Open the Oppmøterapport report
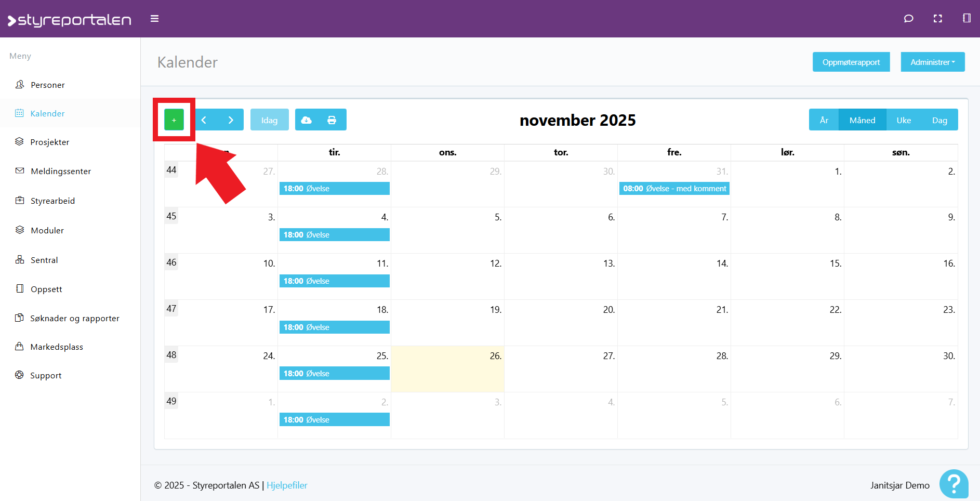This screenshot has height=501, width=980. point(851,62)
